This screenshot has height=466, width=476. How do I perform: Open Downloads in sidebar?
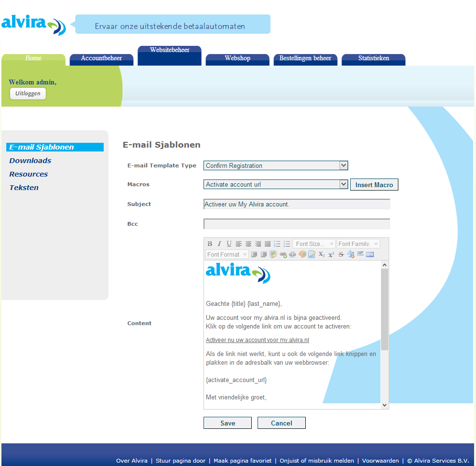point(30,161)
